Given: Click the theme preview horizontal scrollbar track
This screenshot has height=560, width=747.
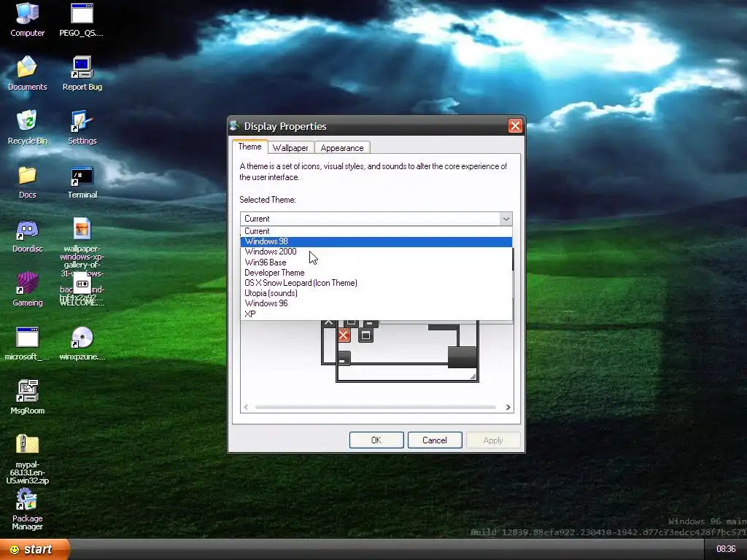Looking at the screenshot, I should 376,407.
